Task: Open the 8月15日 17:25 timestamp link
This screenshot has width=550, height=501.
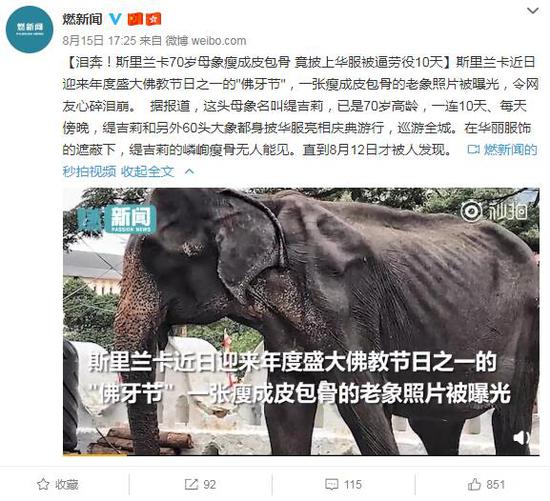Action: click(x=99, y=41)
